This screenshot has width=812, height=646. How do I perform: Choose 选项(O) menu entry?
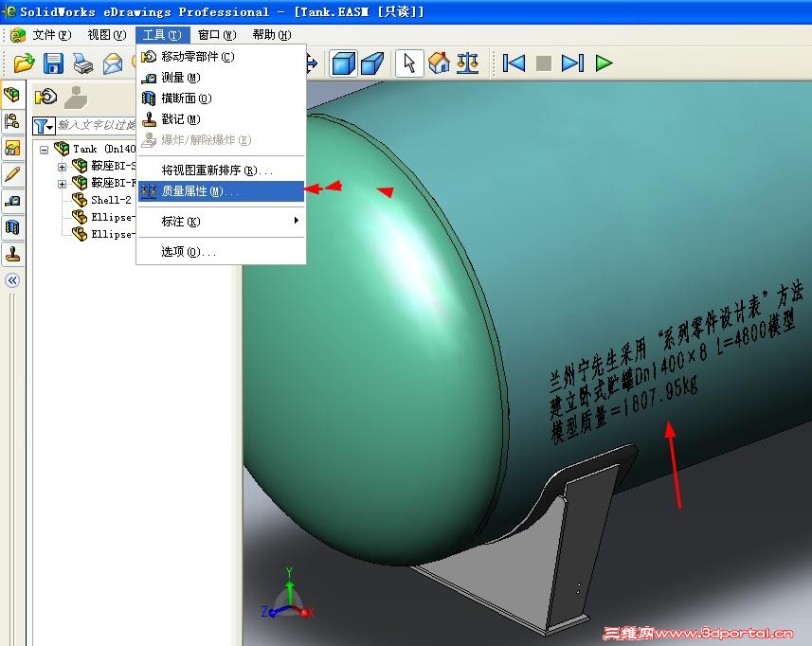(221, 252)
